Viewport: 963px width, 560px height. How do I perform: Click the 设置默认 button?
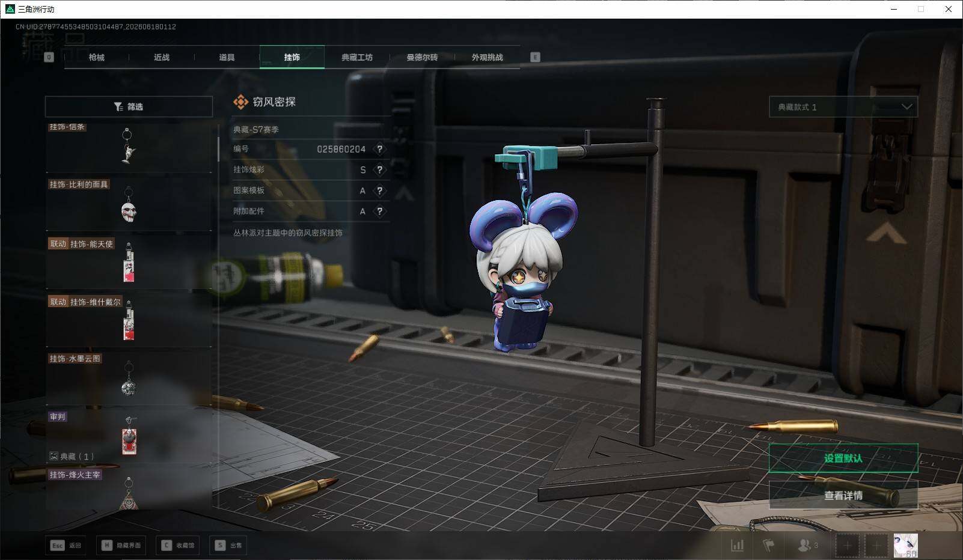(843, 458)
